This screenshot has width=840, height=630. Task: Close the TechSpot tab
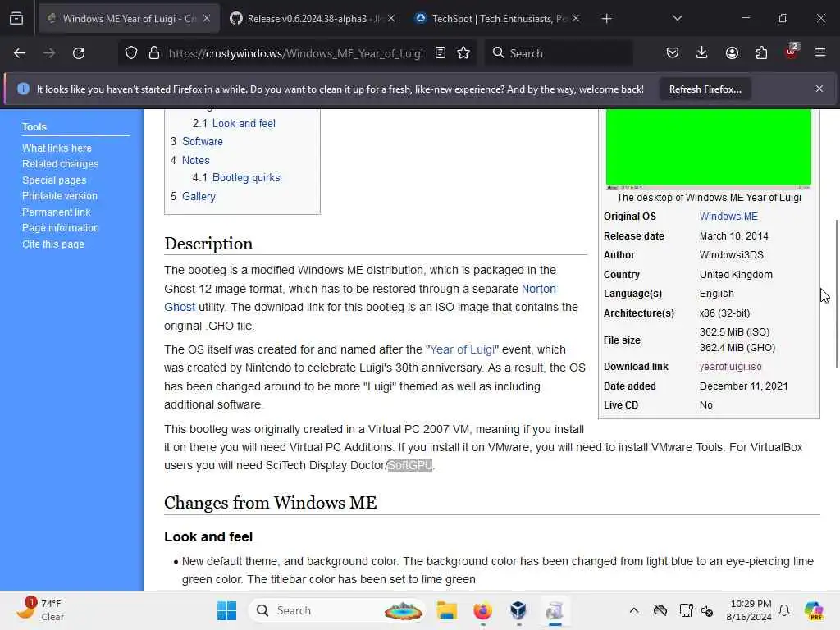point(576,19)
